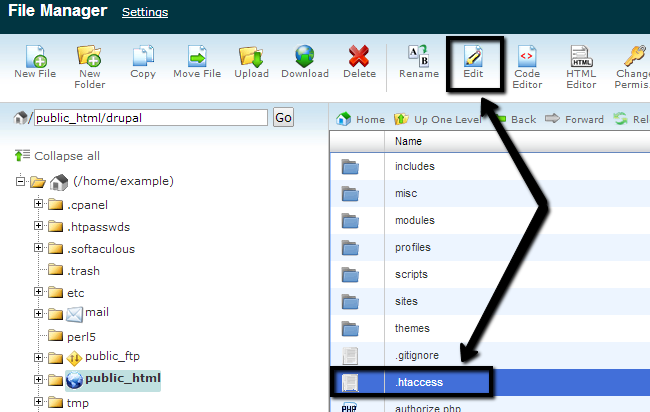Select the themes folder row
650x412 pixels.
490,328
